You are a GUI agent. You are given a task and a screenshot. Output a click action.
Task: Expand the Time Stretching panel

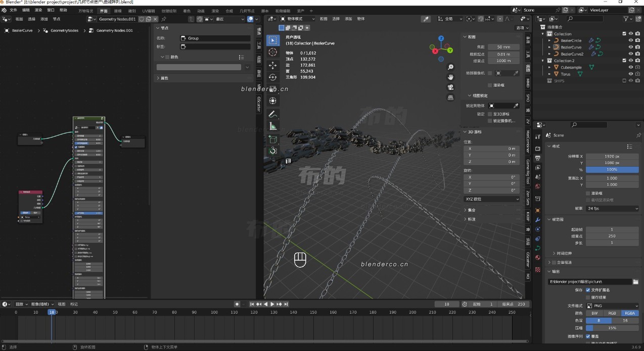564,253
